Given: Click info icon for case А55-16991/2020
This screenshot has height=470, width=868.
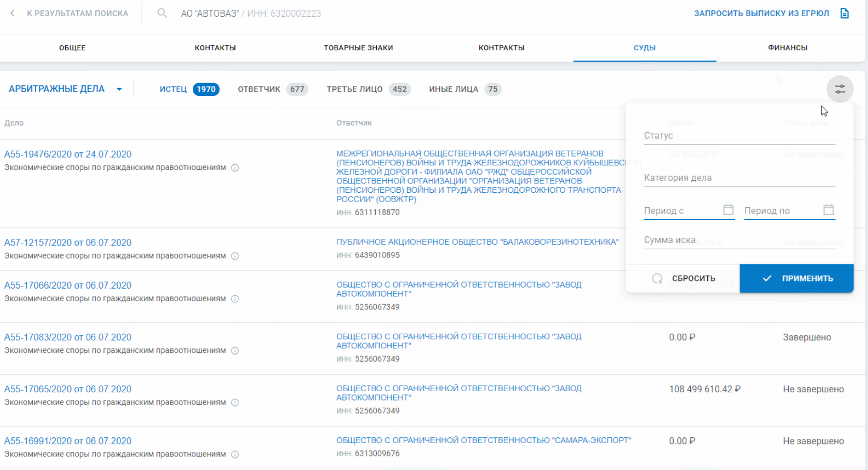Looking at the screenshot, I should click(235, 454).
